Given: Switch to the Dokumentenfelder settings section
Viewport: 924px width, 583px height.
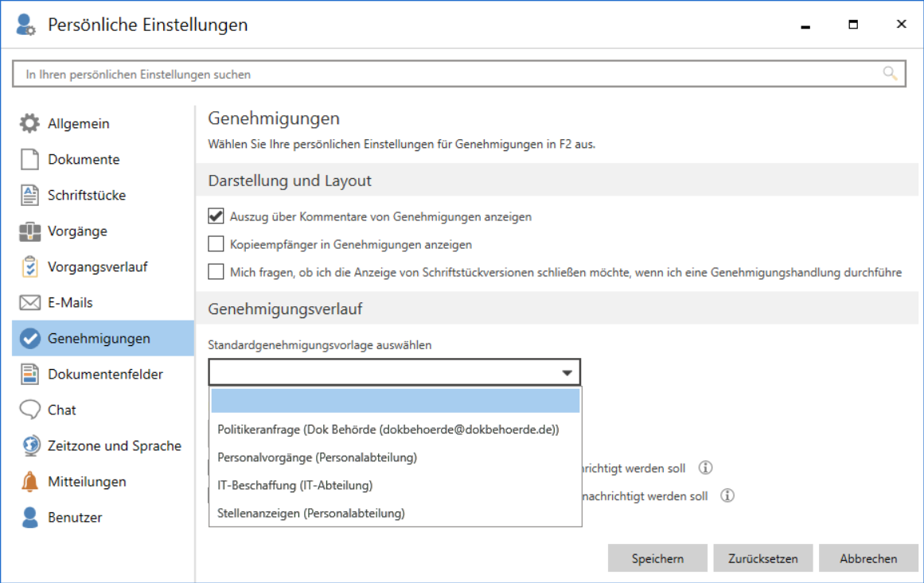Looking at the screenshot, I should 105,375.
